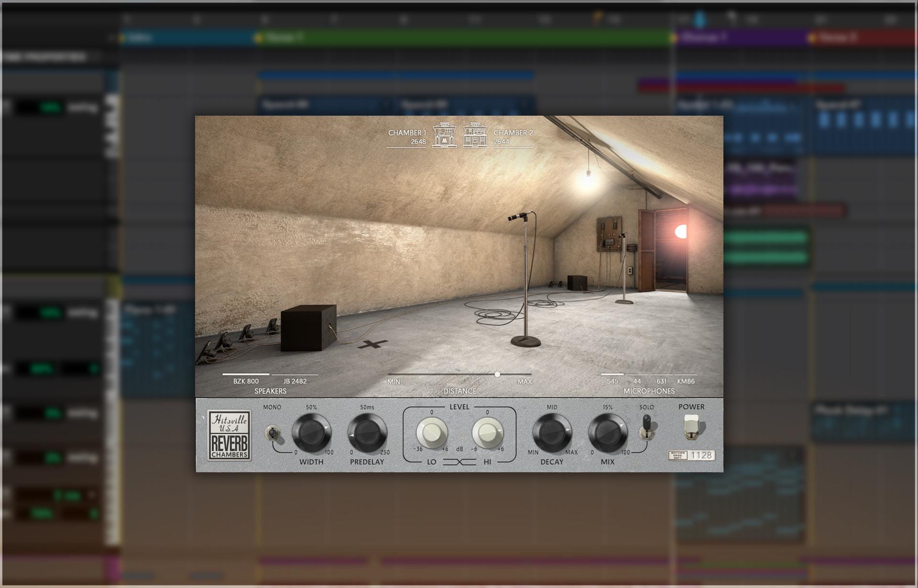Screen dimensions: 918x588
Task: Click the CHAMBER 1 2648 label
Action: tap(407, 137)
